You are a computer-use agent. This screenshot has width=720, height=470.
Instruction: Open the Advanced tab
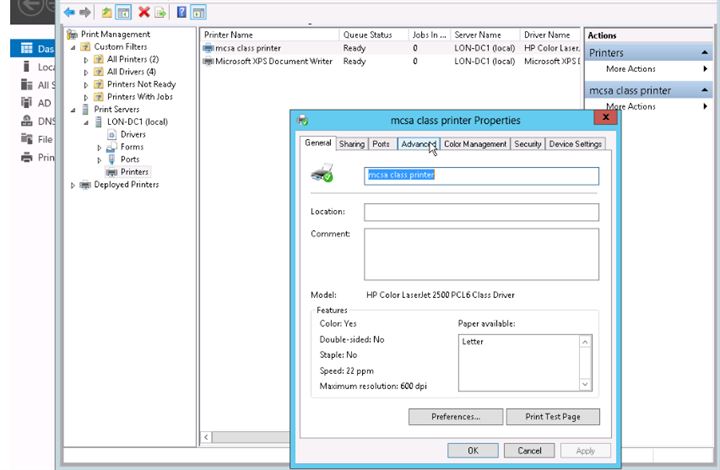coord(418,144)
